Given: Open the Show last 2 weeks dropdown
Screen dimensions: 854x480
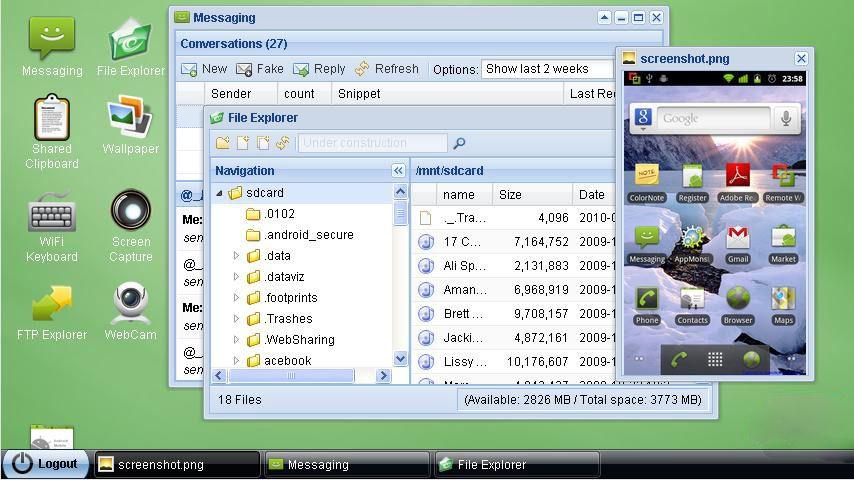Looking at the screenshot, I should click(547, 69).
